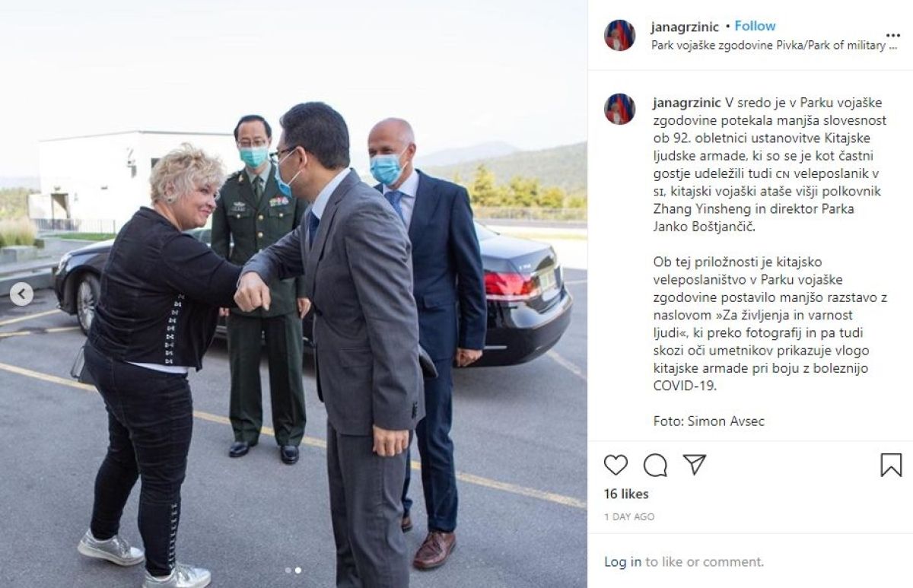This screenshot has width=913, height=588.
Task: Click the avatar beside the caption text
Action: pos(619,109)
